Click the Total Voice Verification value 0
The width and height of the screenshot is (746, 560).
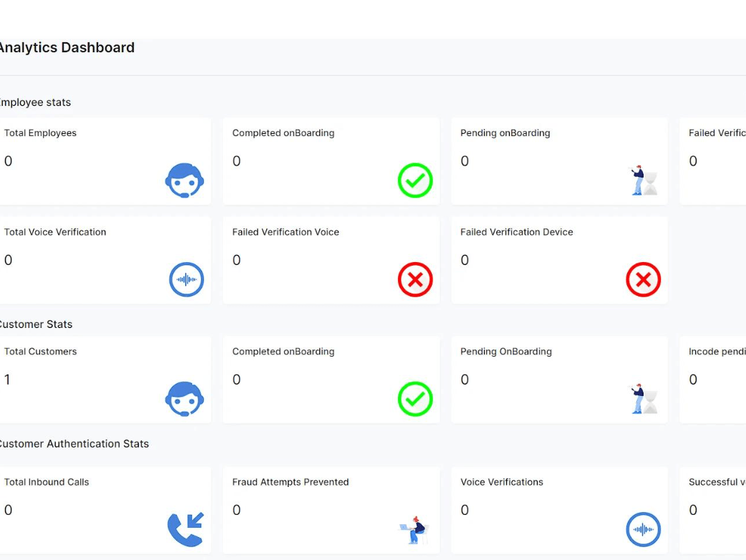click(8, 260)
